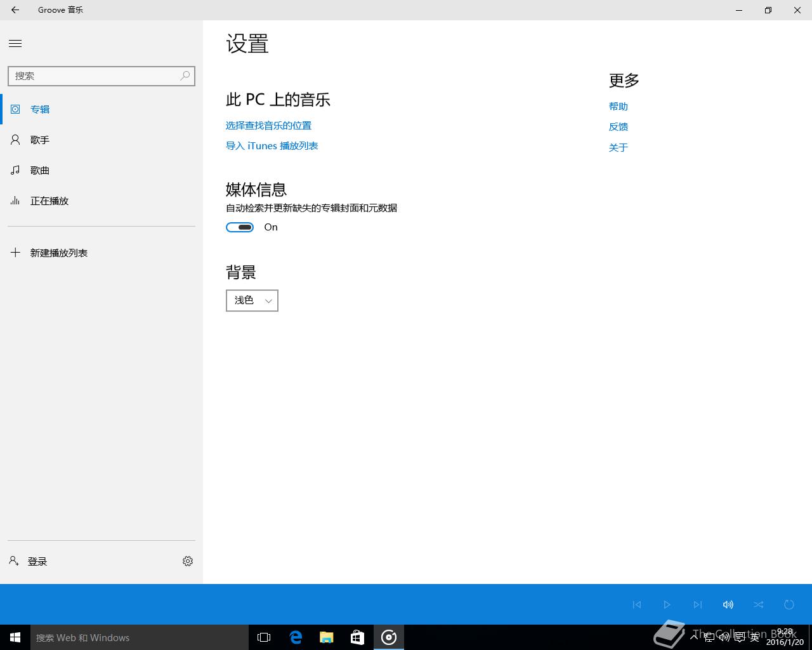
Task: Restore down the Groove window
Action: (768, 10)
